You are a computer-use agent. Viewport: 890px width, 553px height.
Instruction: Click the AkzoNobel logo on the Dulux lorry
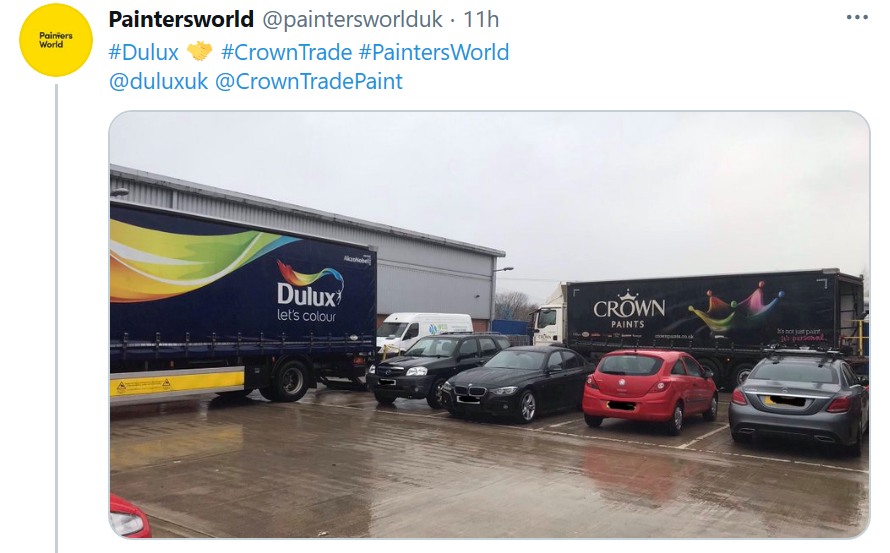click(357, 259)
